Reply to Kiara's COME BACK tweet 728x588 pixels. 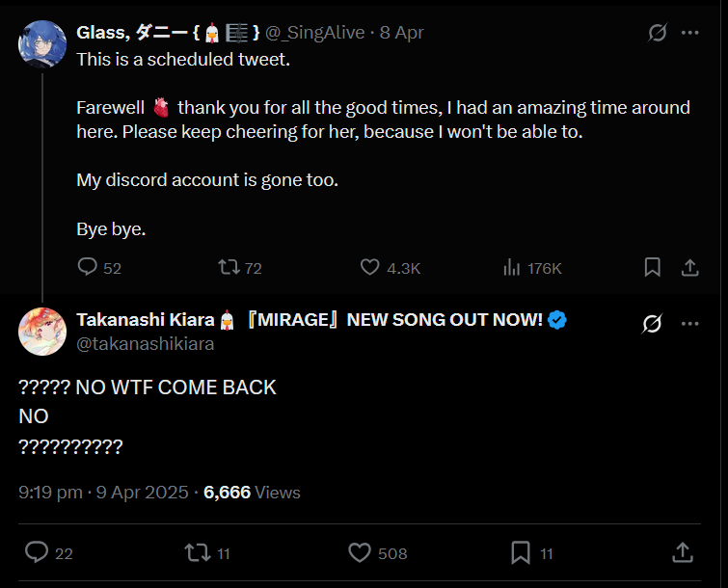click(x=37, y=552)
